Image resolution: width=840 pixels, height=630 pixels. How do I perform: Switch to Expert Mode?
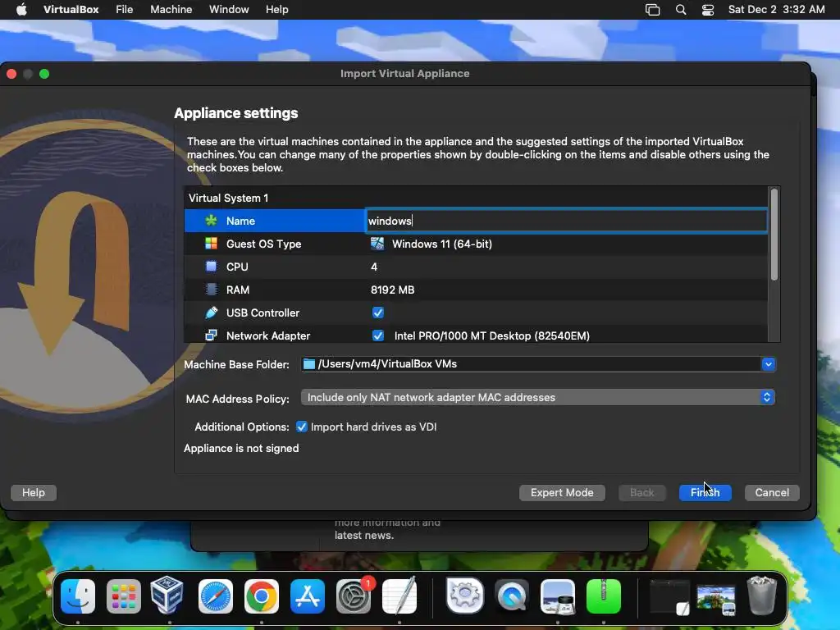click(562, 492)
